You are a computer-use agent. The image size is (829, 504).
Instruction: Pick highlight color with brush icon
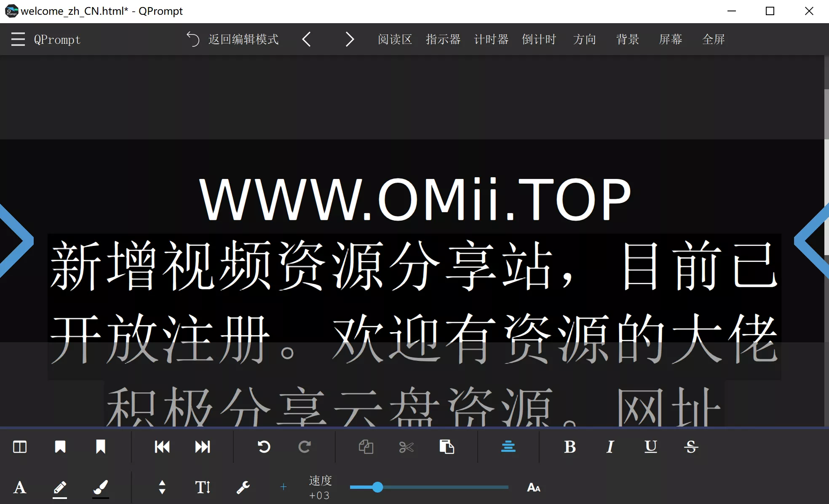[x=101, y=488]
